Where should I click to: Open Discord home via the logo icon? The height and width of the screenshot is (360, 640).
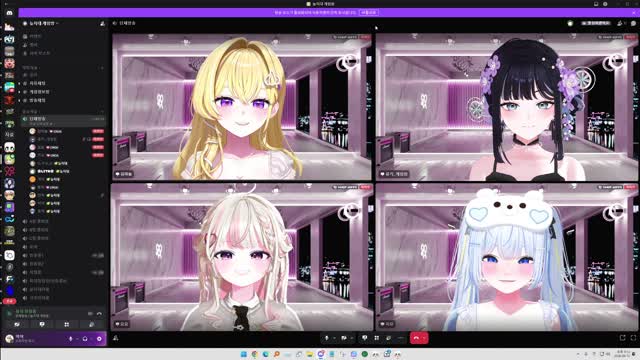9,13
